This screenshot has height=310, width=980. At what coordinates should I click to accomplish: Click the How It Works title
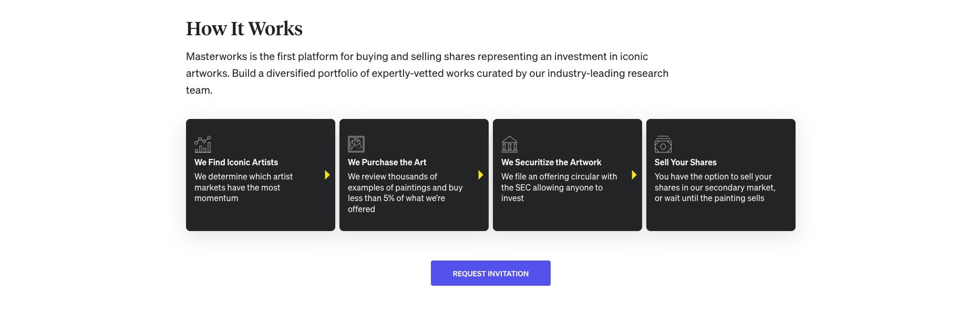tap(244, 28)
